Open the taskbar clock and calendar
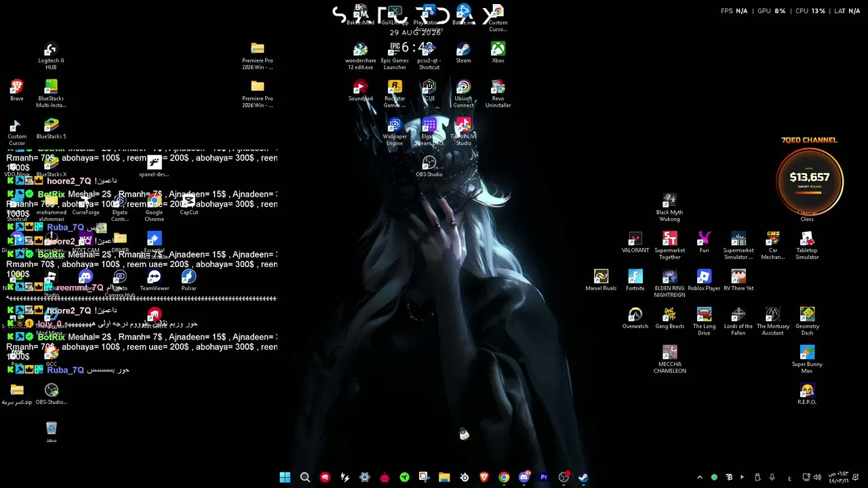868x488 pixels. (839, 477)
